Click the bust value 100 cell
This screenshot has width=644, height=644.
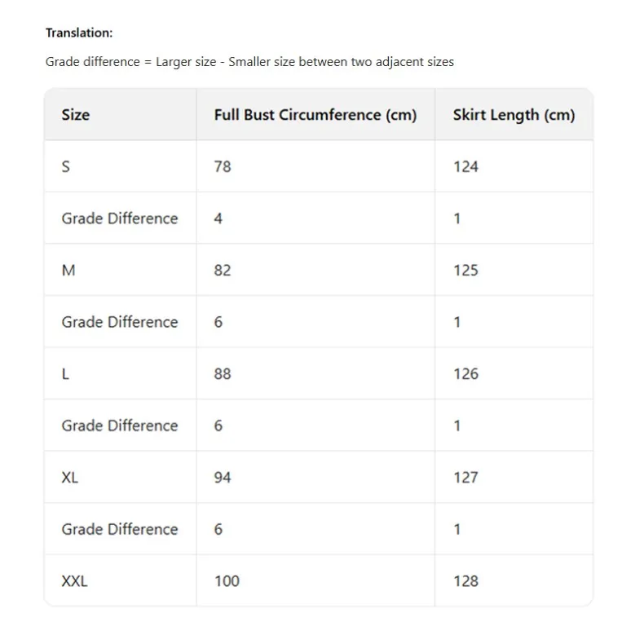coord(227,581)
